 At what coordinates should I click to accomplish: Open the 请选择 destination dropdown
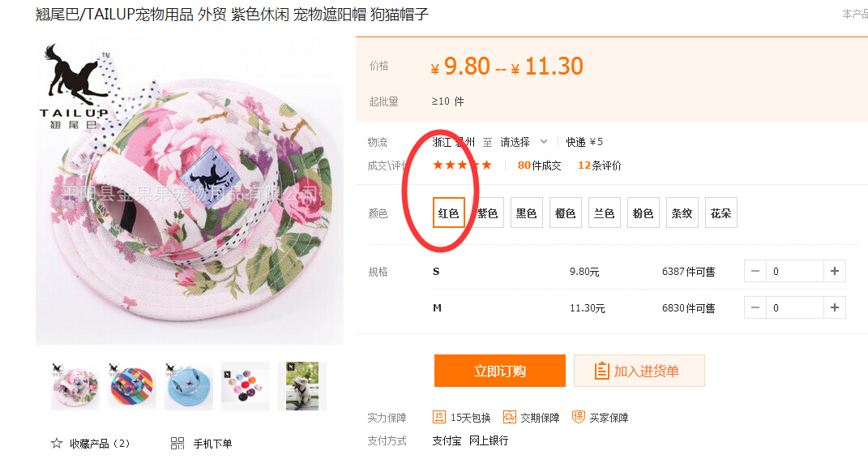[524, 142]
